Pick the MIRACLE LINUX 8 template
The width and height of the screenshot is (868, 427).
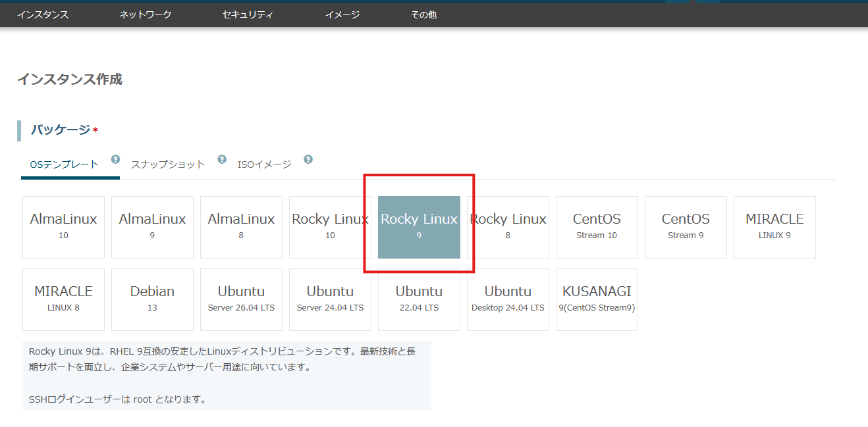[63, 299]
